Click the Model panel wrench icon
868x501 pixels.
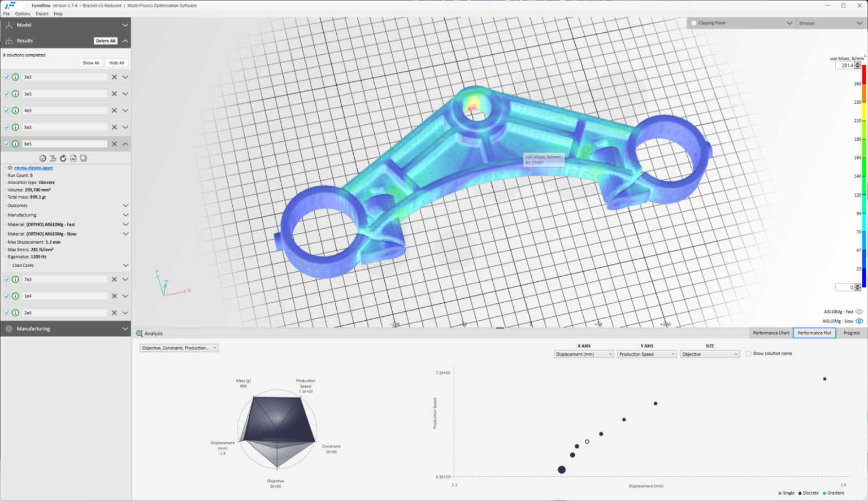pyautogui.click(x=8, y=25)
